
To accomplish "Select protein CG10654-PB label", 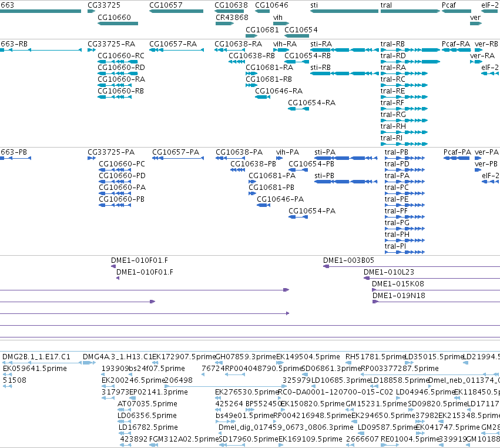I will [x=311, y=163].
